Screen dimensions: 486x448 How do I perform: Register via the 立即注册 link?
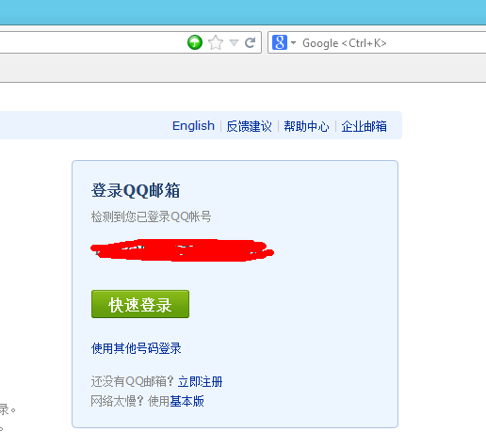coord(201,381)
